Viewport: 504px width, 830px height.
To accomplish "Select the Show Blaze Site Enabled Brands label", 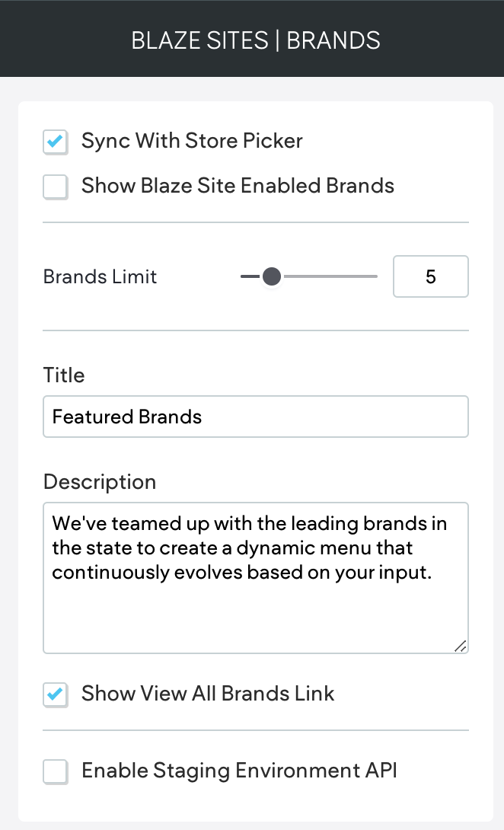I will (x=238, y=186).
